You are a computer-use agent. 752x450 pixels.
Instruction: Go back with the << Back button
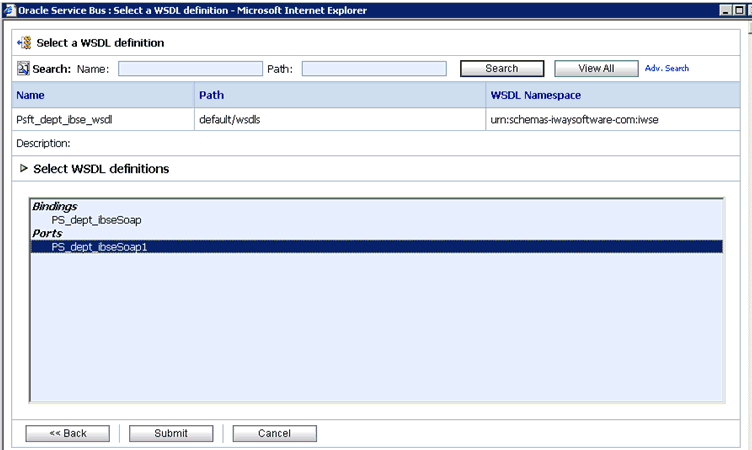(x=68, y=433)
